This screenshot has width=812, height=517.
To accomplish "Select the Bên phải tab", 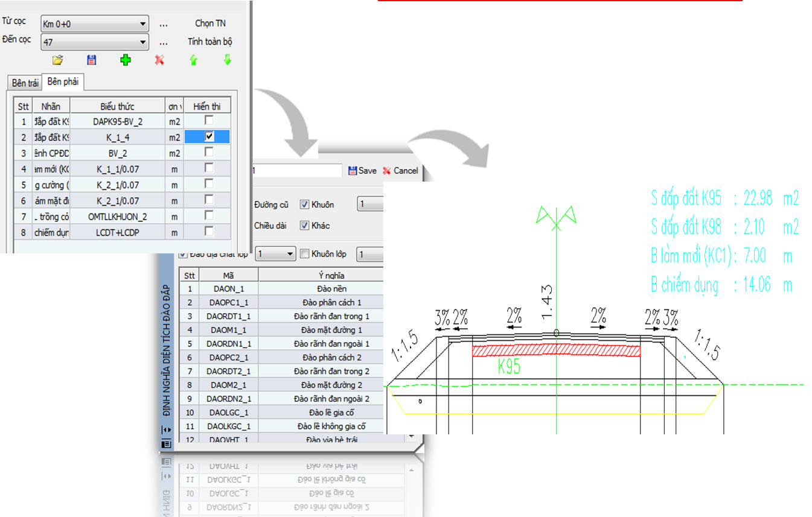I will (x=63, y=81).
